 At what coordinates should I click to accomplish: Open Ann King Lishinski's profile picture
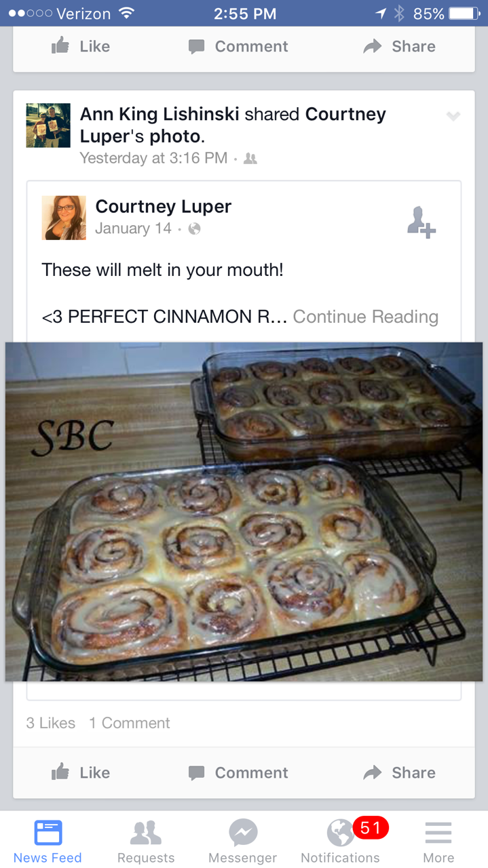pos(48,125)
